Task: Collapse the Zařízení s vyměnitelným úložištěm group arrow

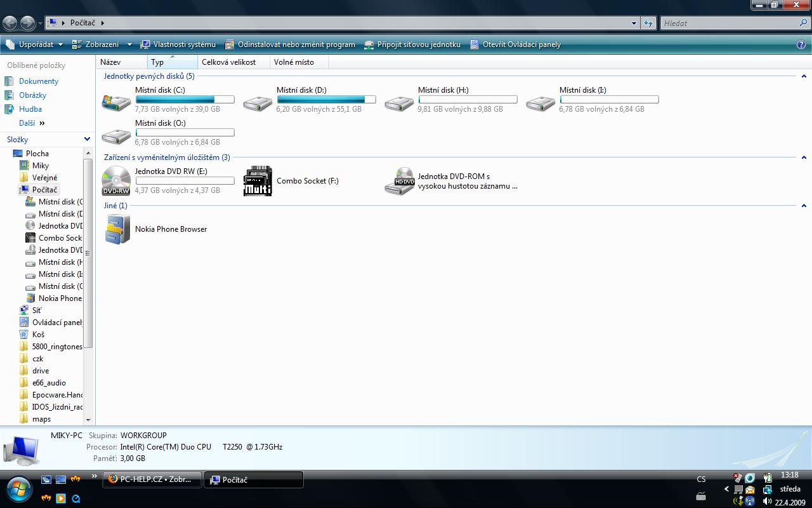Action: point(804,157)
